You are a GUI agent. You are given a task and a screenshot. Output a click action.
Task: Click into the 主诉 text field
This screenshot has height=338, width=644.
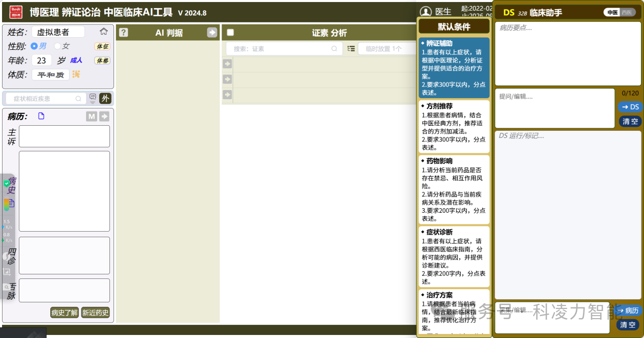click(x=64, y=136)
